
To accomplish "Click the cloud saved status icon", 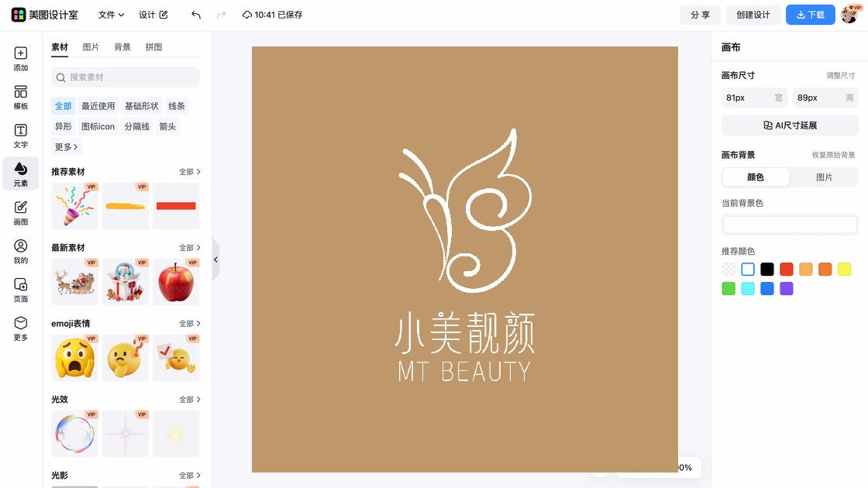I will (x=247, y=15).
